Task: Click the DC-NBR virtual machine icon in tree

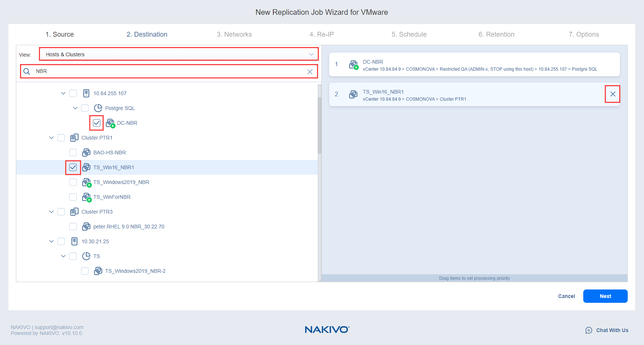Action: tap(110, 123)
